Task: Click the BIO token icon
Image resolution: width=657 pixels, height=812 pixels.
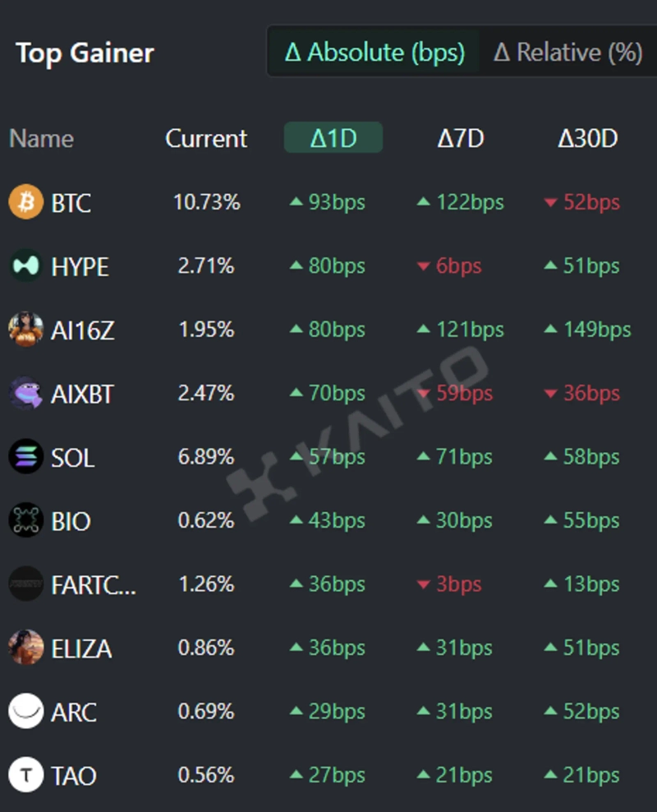Action: [25, 520]
